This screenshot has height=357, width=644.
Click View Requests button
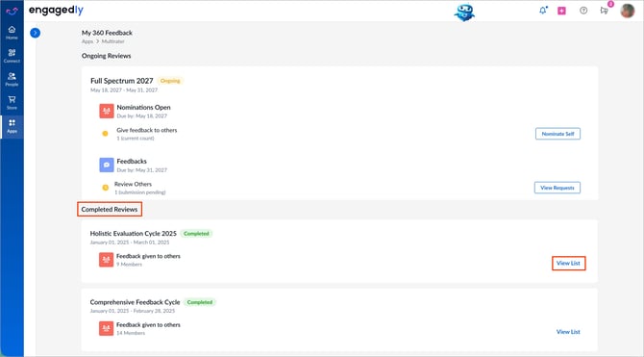click(557, 188)
